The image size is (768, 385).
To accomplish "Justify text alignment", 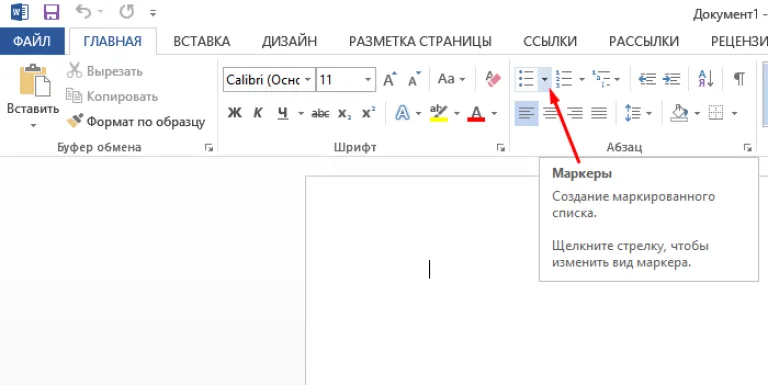I will click(599, 114).
